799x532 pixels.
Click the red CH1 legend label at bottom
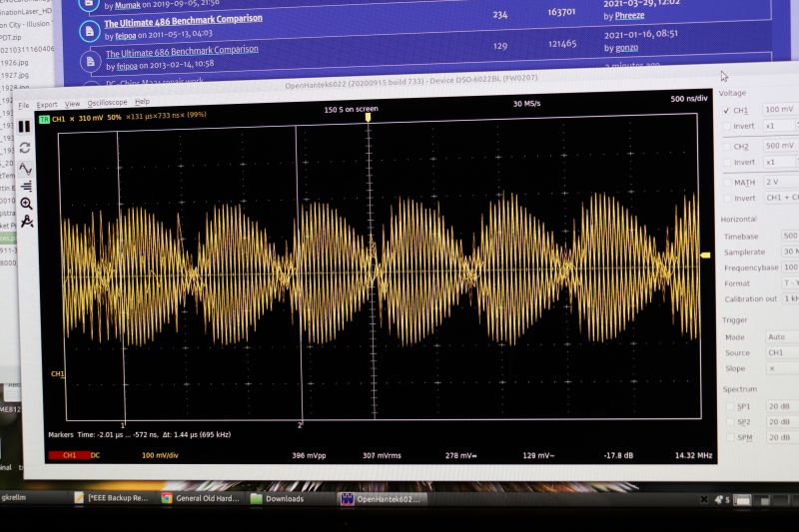(69, 455)
